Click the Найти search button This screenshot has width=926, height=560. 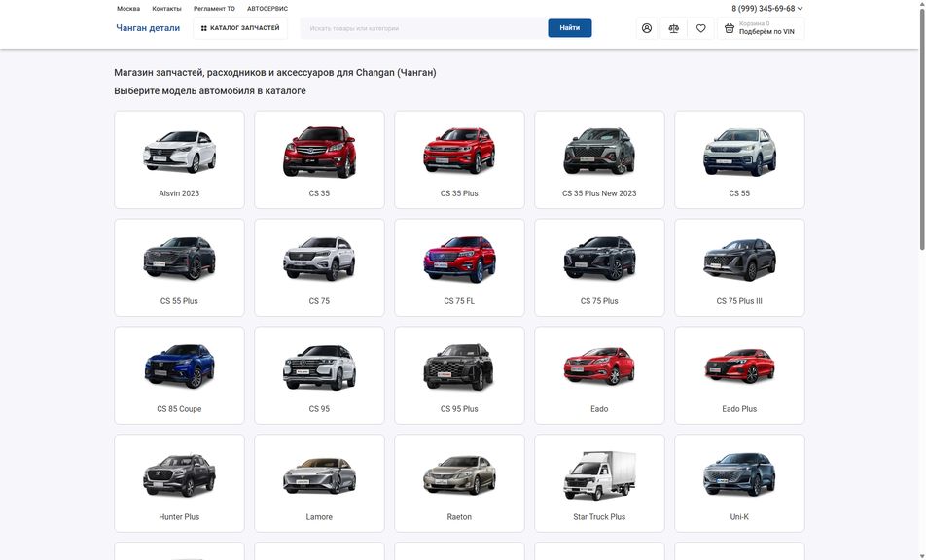pos(569,28)
